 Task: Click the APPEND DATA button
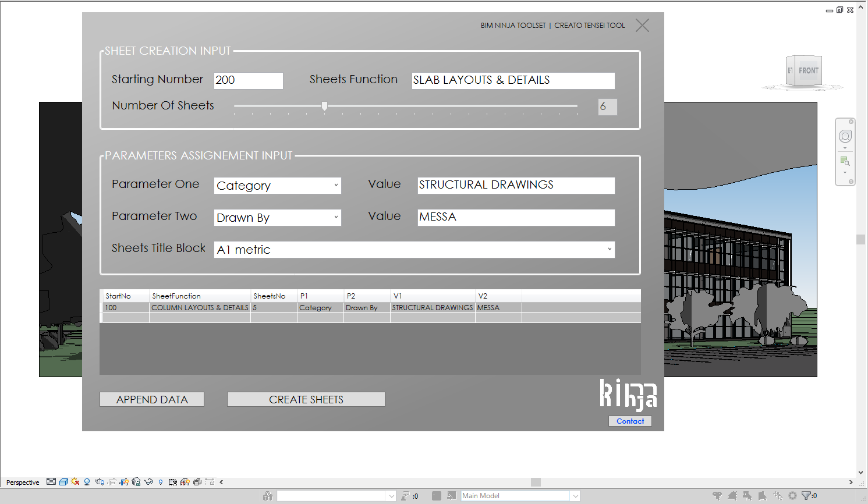pyautogui.click(x=152, y=399)
